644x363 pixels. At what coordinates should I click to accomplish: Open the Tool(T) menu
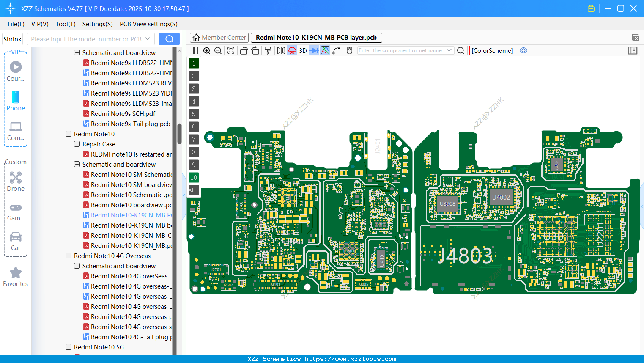(x=65, y=24)
